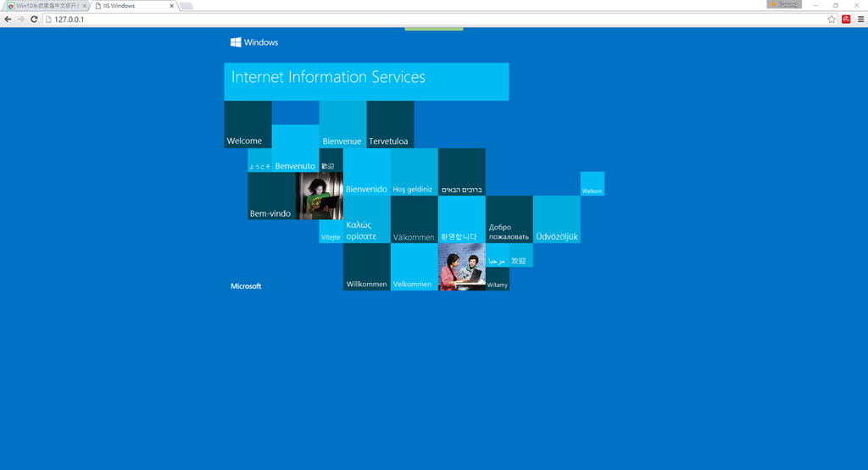Click the Greek Καλώς ορίσατε tile
Viewport: 868px width, 470px height.
tap(366, 219)
